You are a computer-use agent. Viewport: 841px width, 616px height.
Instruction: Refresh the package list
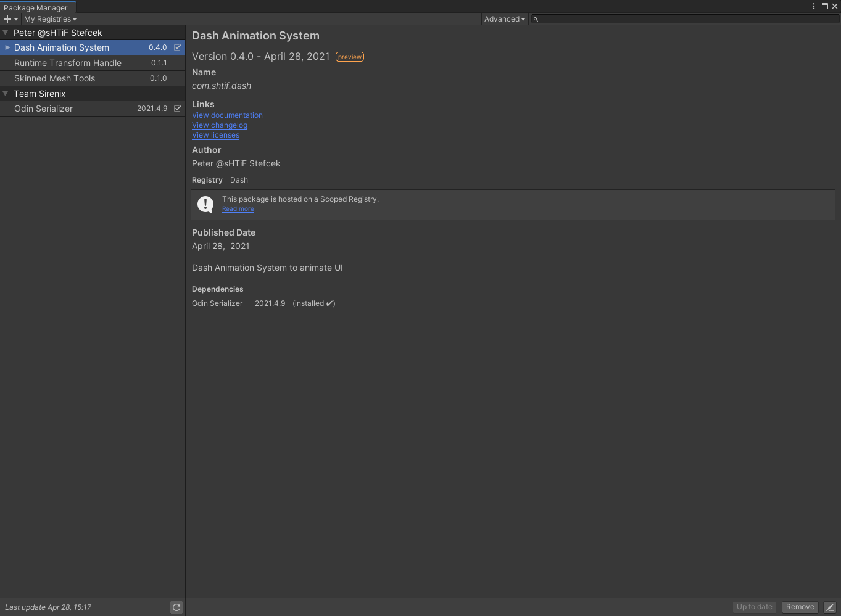(176, 607)
